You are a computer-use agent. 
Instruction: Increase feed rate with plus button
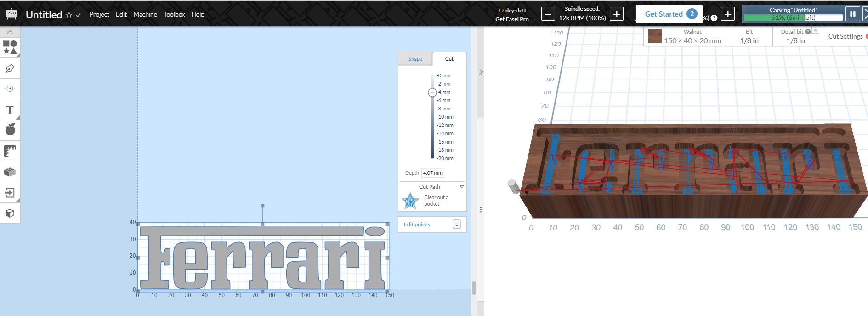point(728,14)
